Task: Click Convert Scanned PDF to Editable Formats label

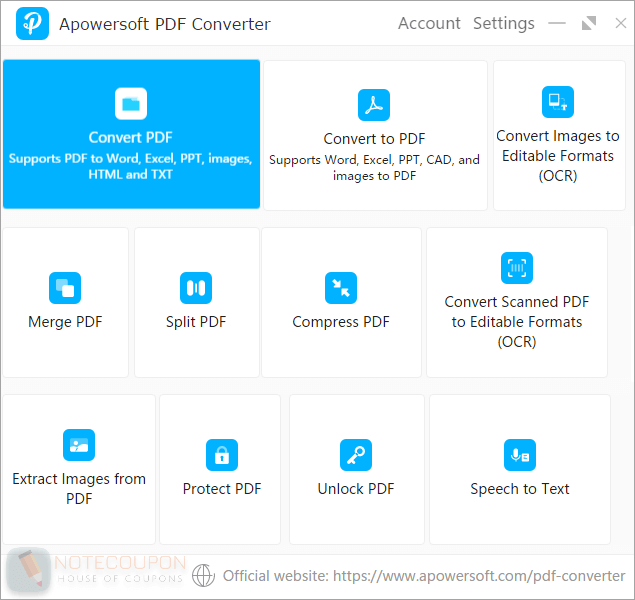Action: click(517, 322)
